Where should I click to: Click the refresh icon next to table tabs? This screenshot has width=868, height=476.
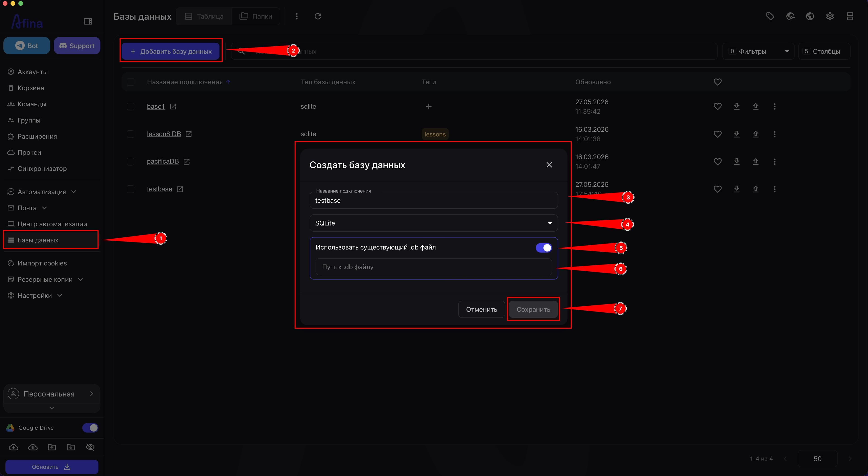317,16
